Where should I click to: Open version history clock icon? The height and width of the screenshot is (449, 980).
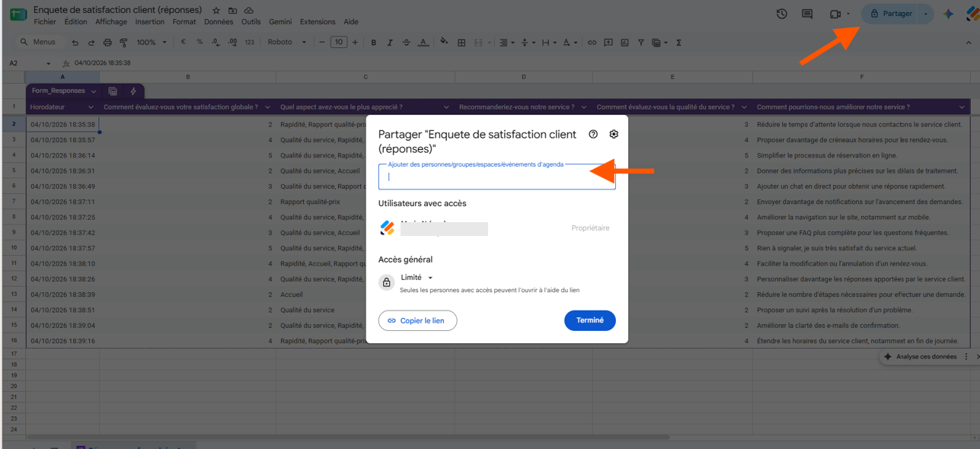tap(781, 14)
